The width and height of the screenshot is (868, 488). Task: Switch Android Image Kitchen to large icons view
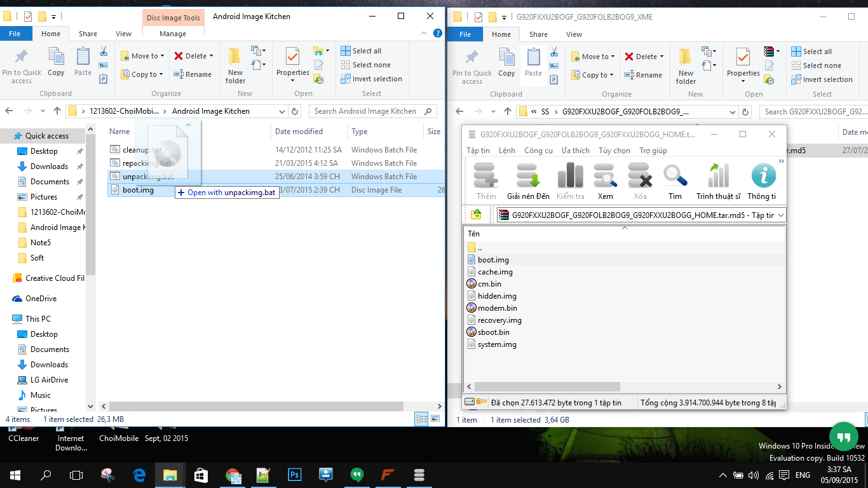435,419
